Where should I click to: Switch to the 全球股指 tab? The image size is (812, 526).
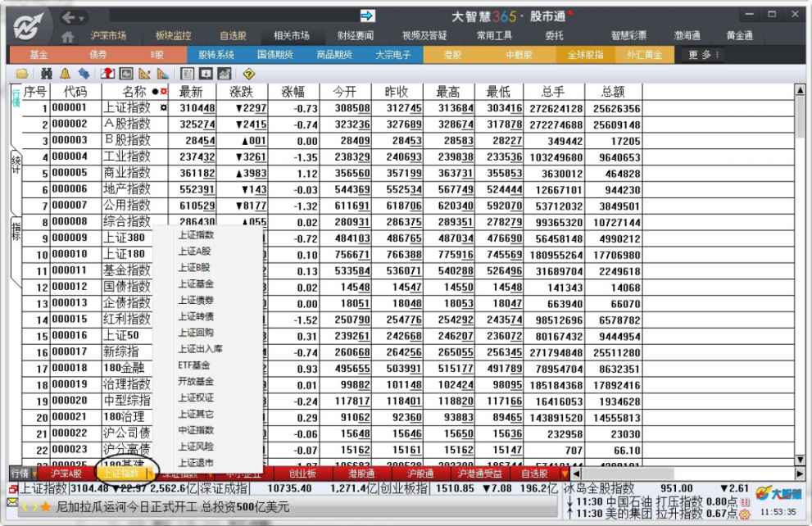tap(585, 55)
